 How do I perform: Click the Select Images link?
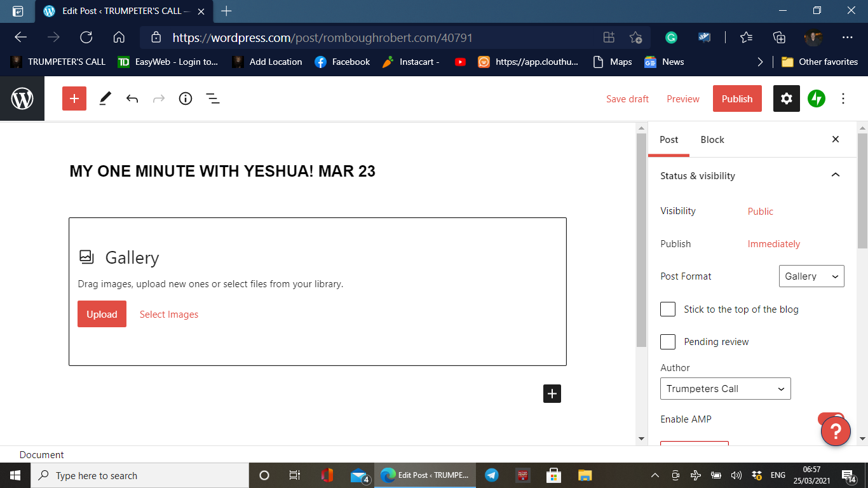coord(169,315)
